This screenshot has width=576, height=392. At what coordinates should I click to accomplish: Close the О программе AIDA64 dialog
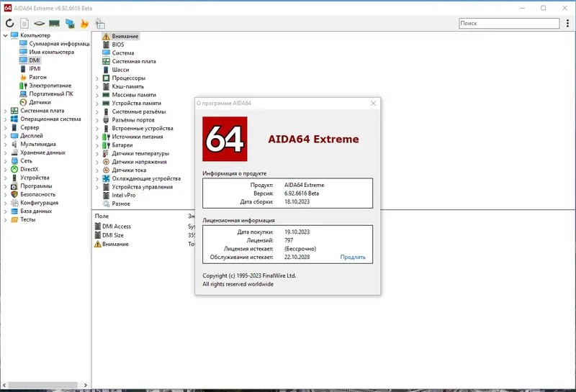(x=373, y=104)
